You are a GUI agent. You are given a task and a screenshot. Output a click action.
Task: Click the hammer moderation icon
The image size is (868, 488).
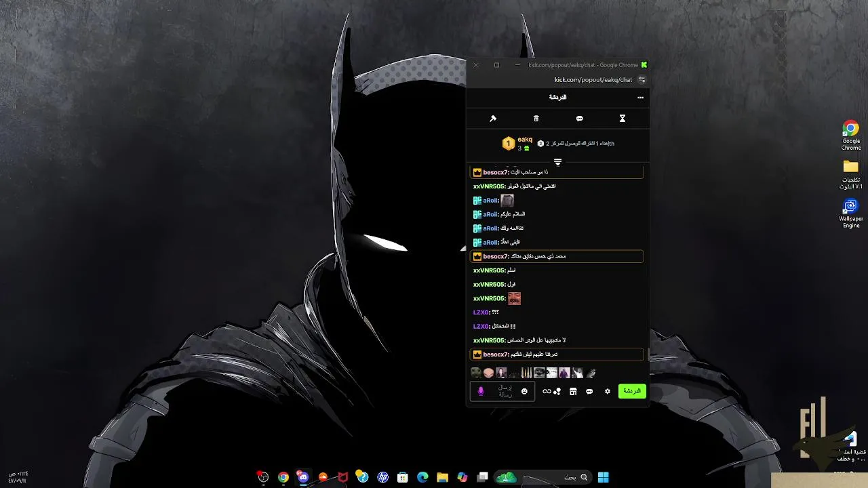coord(493,119)
